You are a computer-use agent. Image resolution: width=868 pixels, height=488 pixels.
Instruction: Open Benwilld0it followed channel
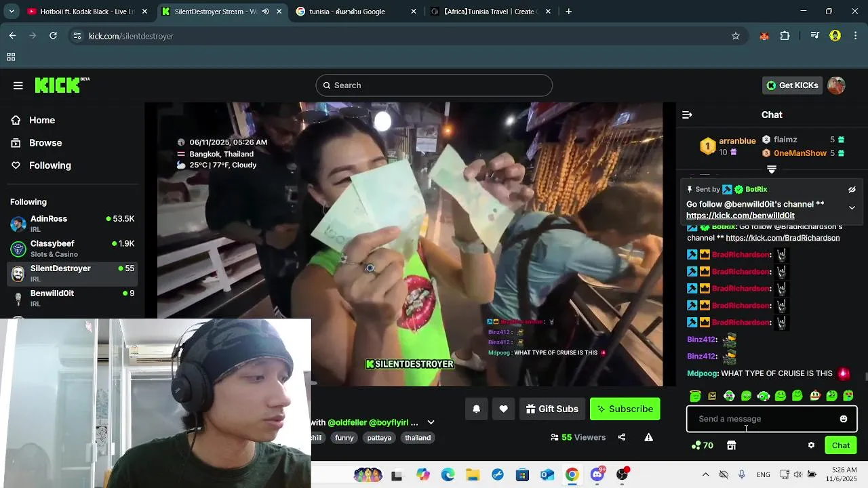coord(72,298)
